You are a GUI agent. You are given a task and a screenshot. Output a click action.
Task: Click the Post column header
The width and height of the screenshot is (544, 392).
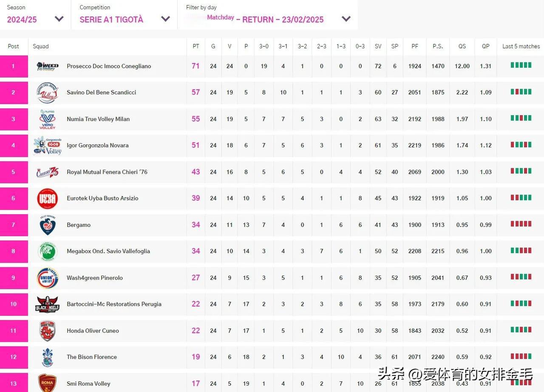coord(14,46)
